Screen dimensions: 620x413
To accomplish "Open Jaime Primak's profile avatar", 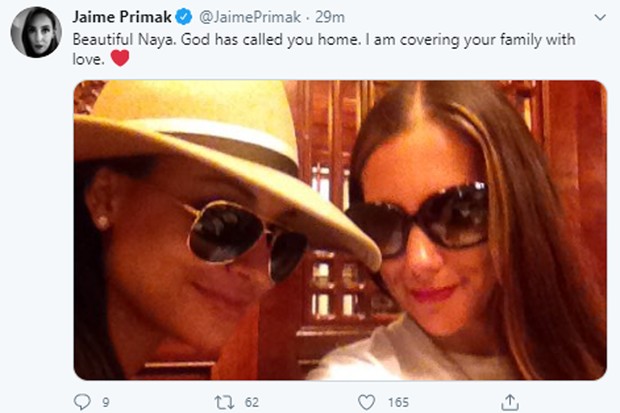I will point(36,32).
